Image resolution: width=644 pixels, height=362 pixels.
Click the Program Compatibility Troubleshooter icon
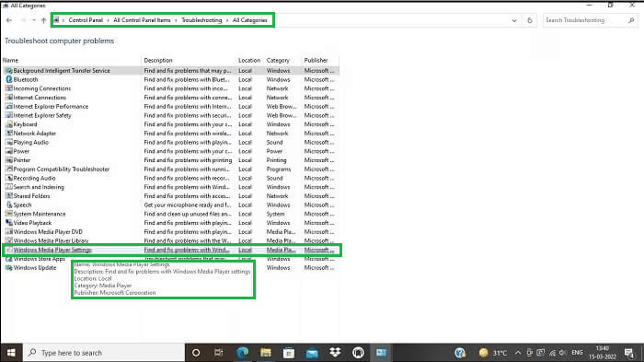click(x=9, y=169)
